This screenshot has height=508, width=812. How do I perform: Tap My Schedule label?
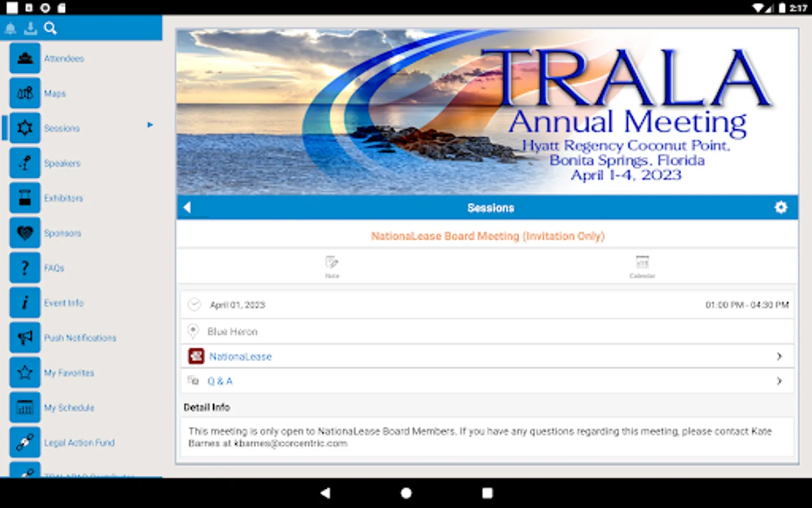(69, 408)
